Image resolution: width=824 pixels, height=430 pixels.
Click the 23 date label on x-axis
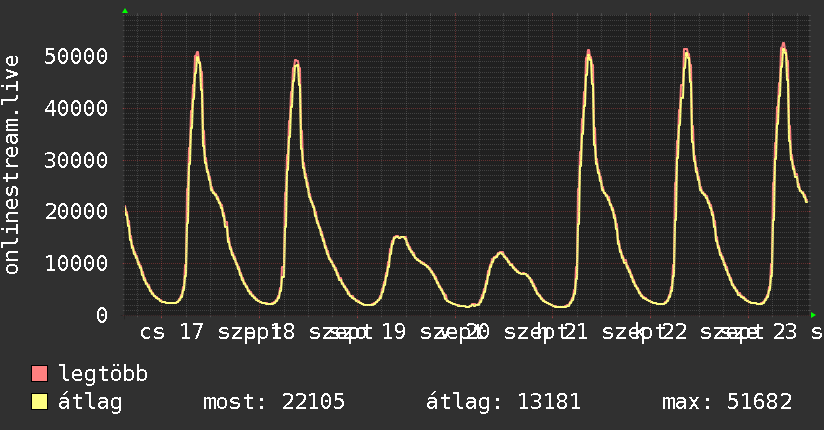coord(785,332)
